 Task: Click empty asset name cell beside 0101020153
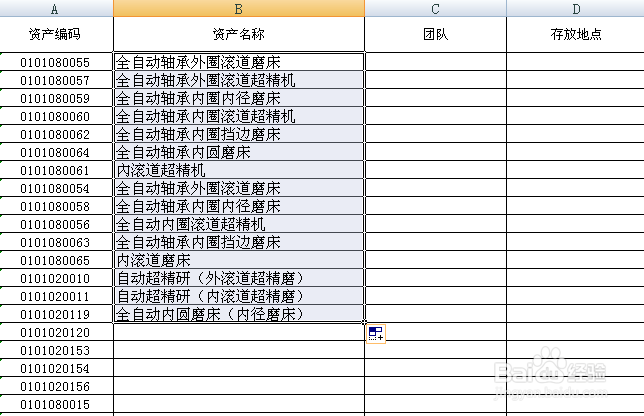(239, 350)
